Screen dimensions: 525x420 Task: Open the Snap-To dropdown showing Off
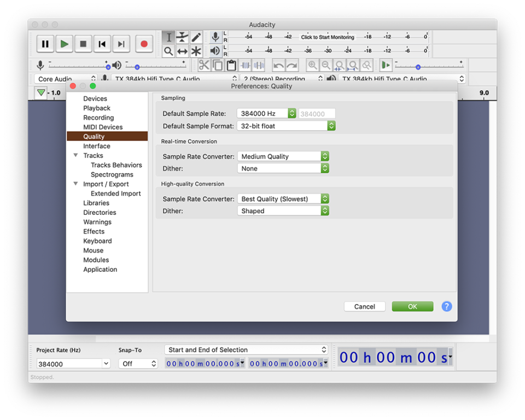point(138,364)
